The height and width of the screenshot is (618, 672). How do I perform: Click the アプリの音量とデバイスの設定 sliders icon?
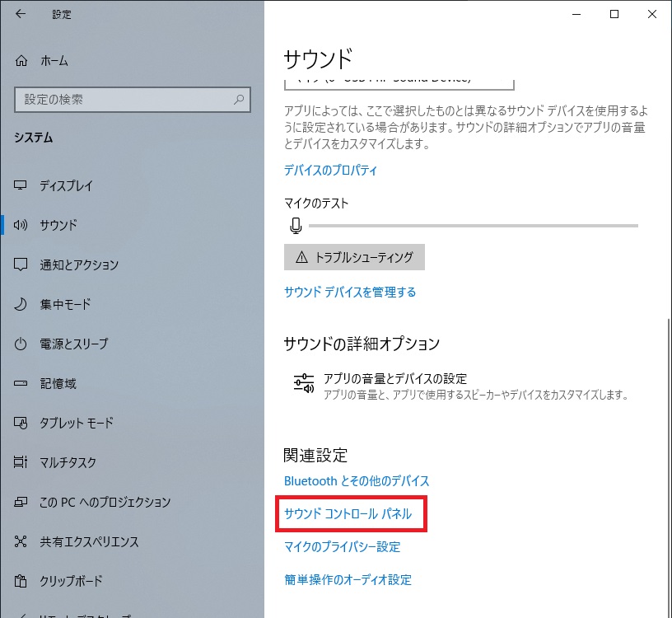pos(303,384)
